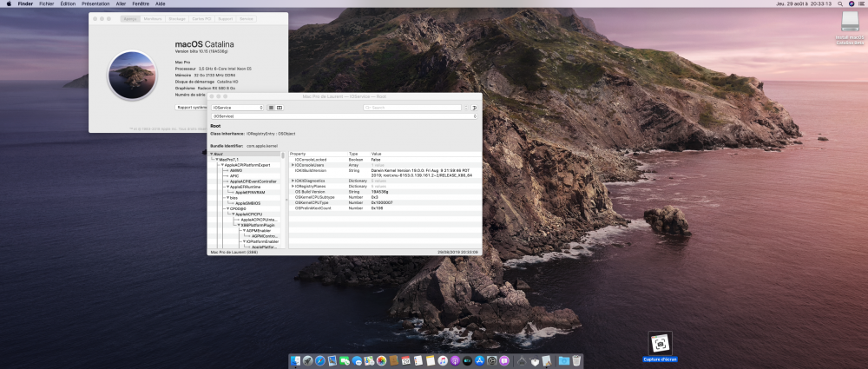Switch to Moniteurs tab in About window
The height and width of the screenshot is (369, 868).
click(153, 19)
